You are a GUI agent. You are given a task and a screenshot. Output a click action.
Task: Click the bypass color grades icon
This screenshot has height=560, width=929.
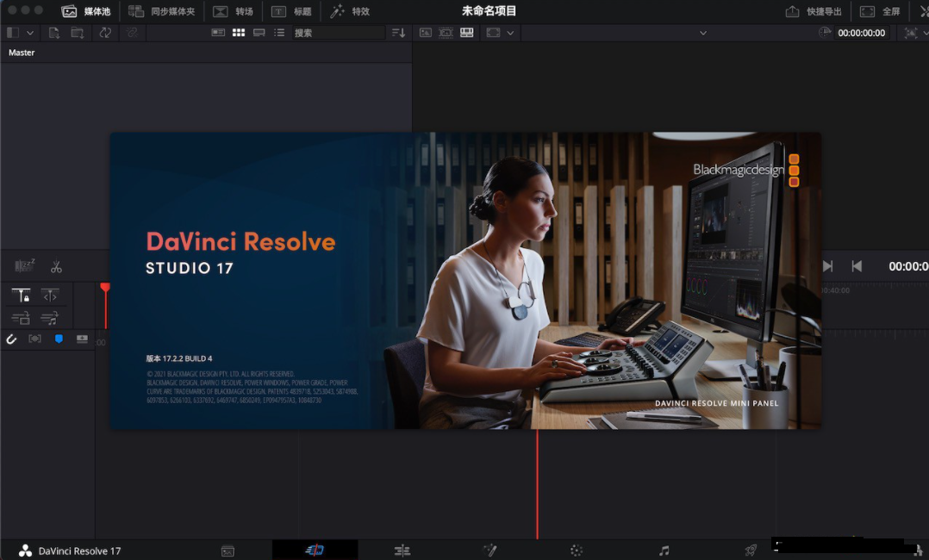coord(911,33)
